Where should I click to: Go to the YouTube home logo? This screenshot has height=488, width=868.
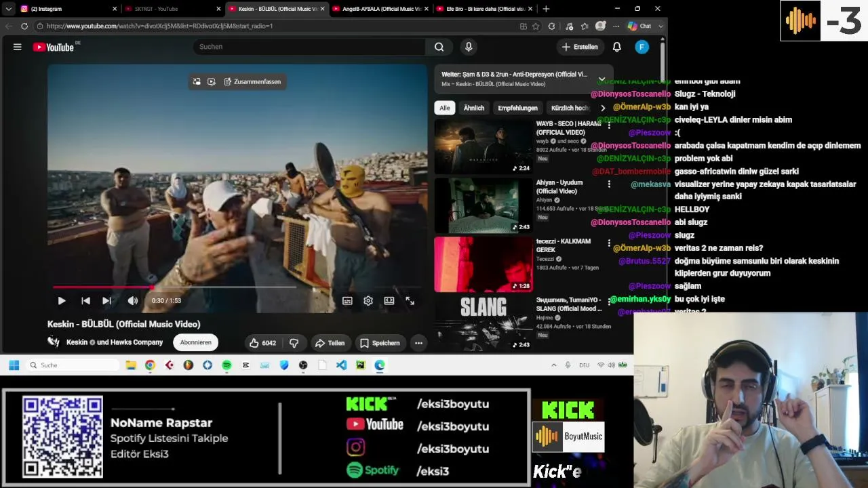pos(54,47)
